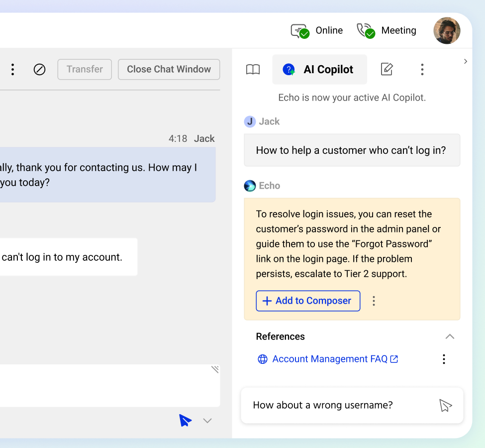Viewport: 485px width, 448px height.
Task: Toggle the Online chat status
Action: pyautogui.click(x=317, y=31)
